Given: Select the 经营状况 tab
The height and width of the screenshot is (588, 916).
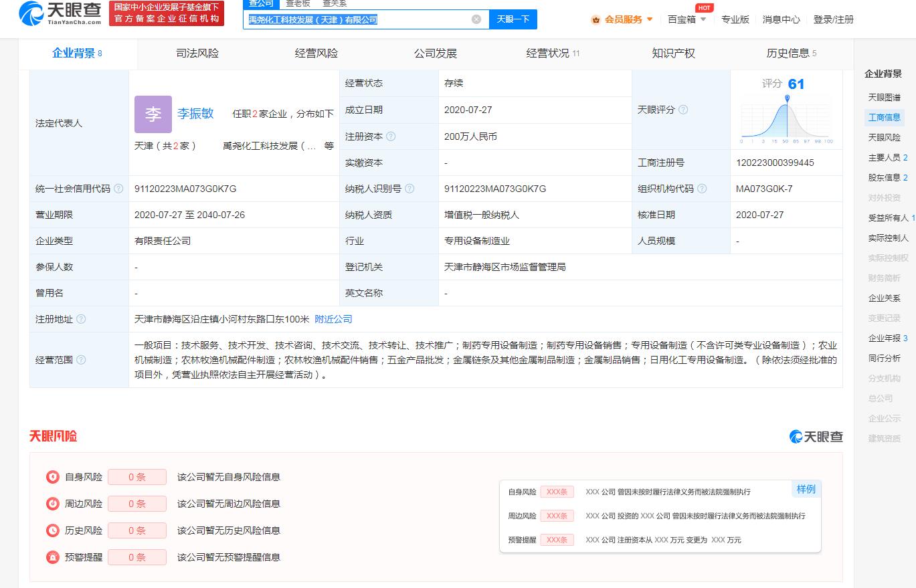Looking at the screenshot, I should point(553,54).
